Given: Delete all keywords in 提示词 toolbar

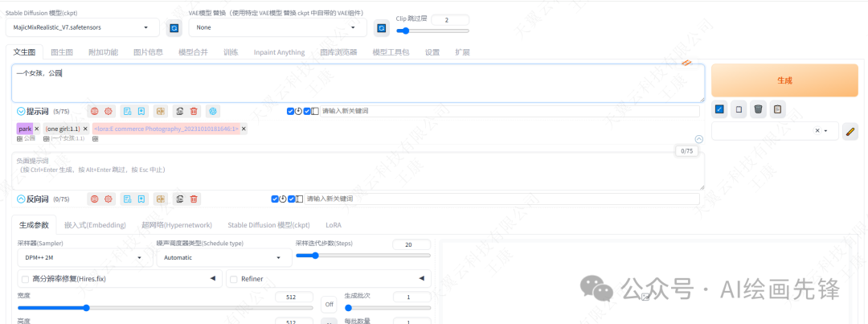Looking at the screenshot, I should coord(194,111).
